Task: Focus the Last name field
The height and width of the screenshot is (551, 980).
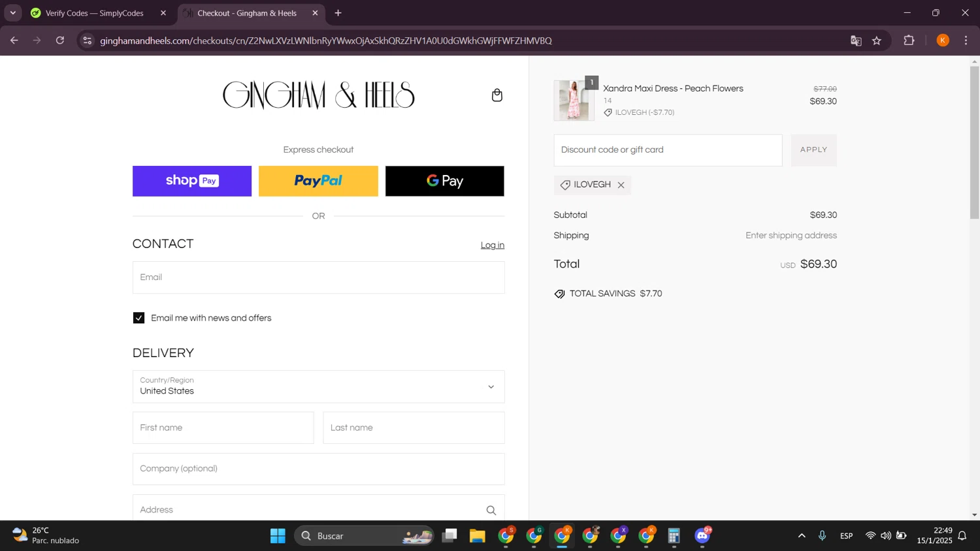Action: pos(414,428)
